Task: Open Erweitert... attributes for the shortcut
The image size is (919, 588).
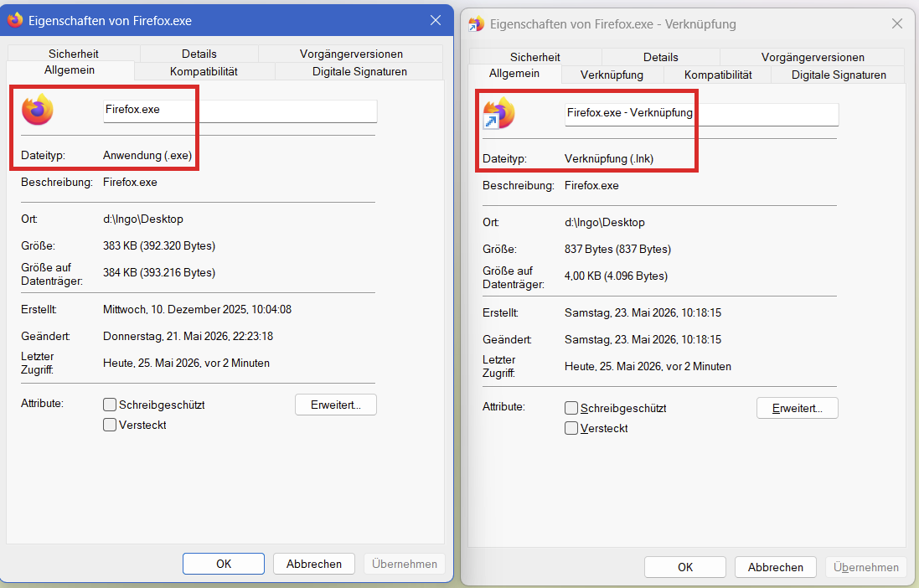Action: pyautogui.click(x=797, y=408)
